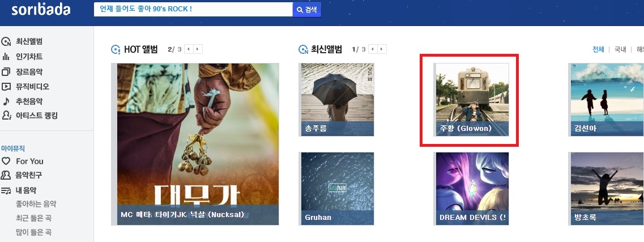Click the search input field
The width and height of the screenshot is (644, 242).
click(193, 10)
